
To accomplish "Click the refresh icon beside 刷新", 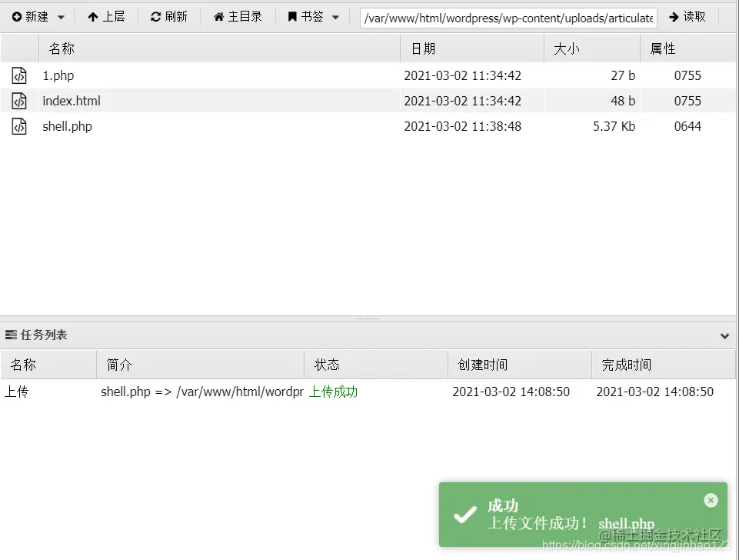I will point(155,17).
